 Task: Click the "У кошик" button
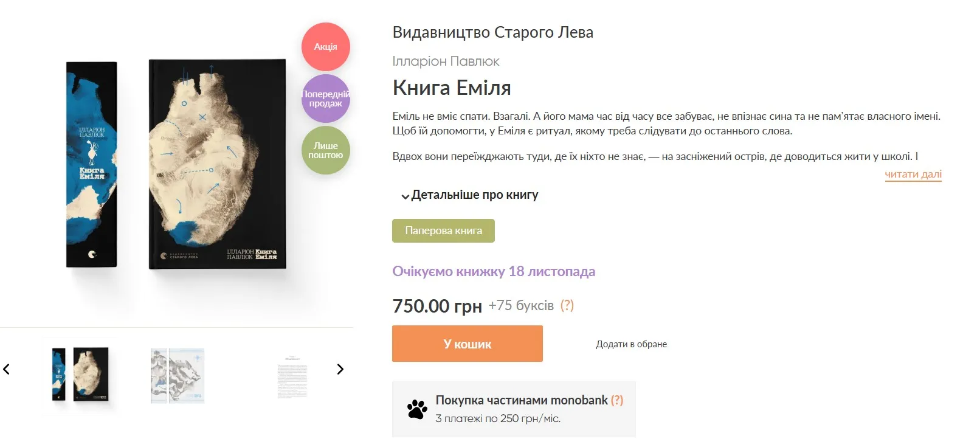467,344
